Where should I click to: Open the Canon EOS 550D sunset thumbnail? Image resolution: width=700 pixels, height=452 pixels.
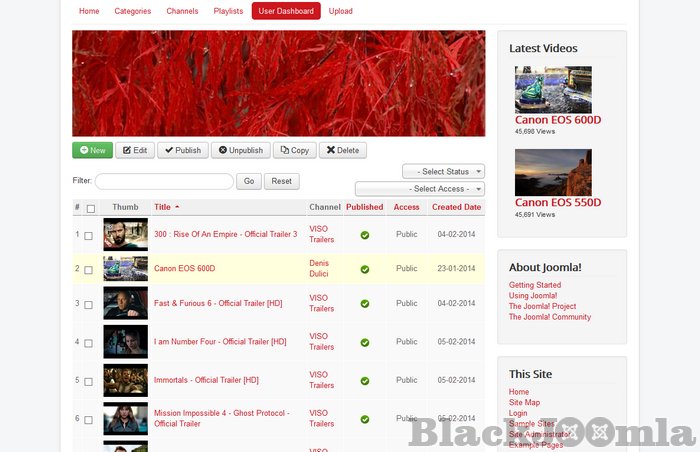pyautogui.click(x=553, y=173)
